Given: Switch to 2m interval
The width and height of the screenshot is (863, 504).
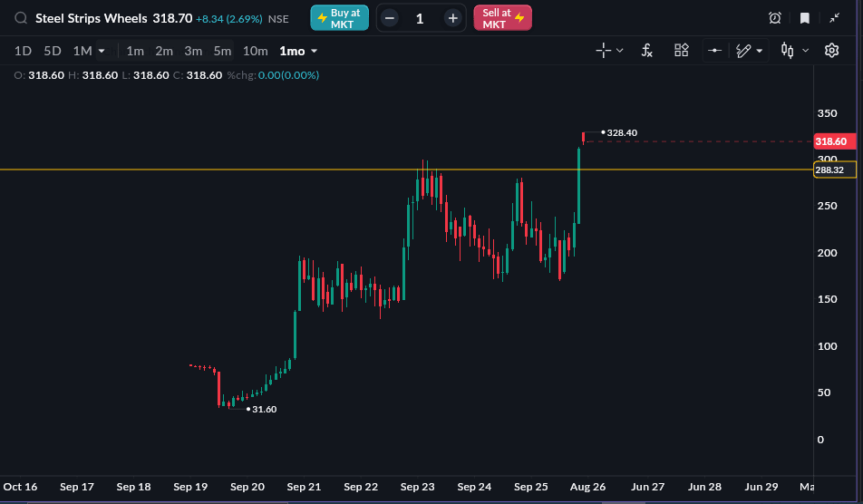Looking at the screenshot, I should click(x=164, y=51).
